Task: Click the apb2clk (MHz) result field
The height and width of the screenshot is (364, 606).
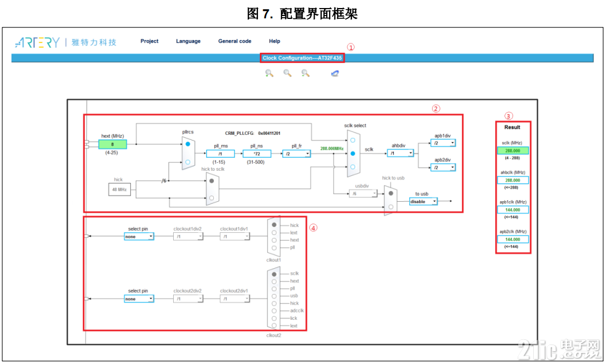Action: [513, 239]
